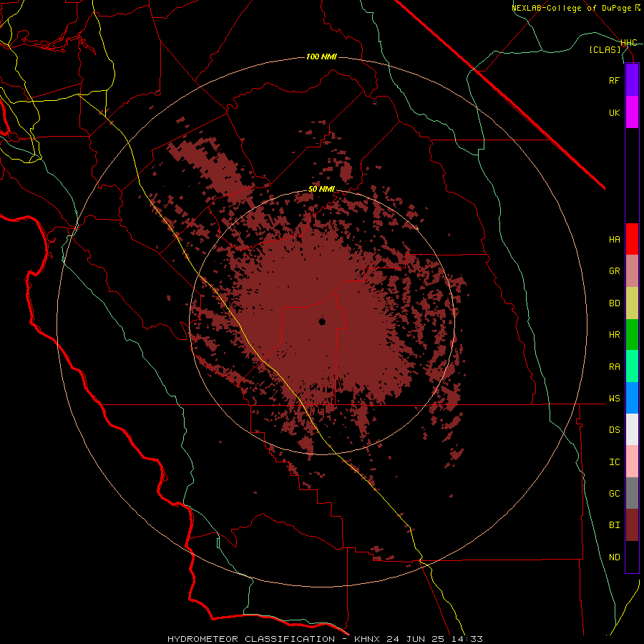Click the 24 JUN 25 date stamp

415,639
